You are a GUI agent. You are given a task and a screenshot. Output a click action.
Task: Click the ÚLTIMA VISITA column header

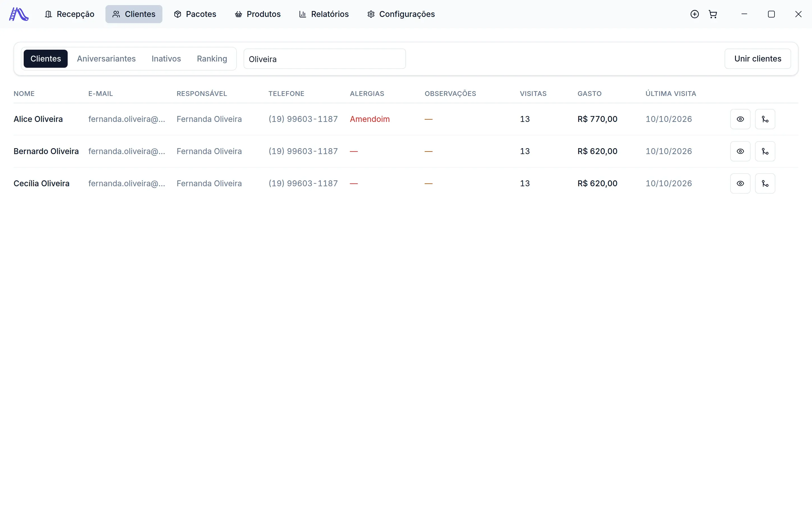pyautogui.click(x=671, y=94)
